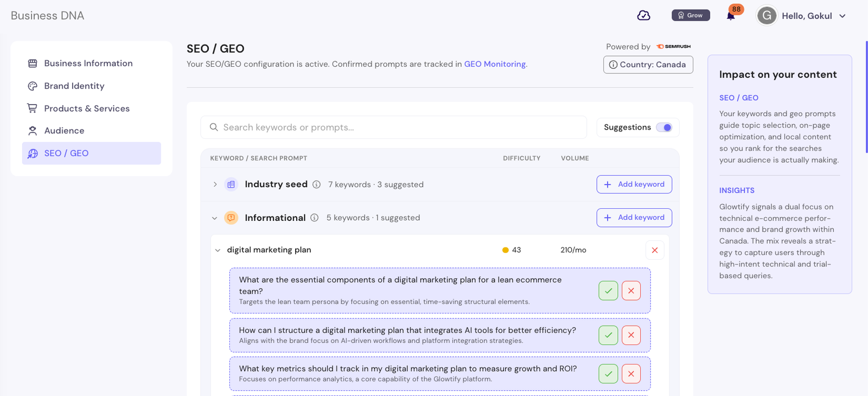Click '7 keywords · 3 suggested' text

[376, 184]
